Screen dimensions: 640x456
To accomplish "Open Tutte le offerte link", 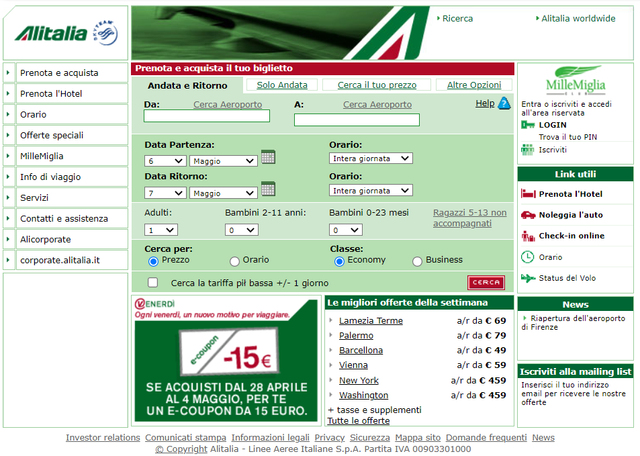I will coord(358,420).
